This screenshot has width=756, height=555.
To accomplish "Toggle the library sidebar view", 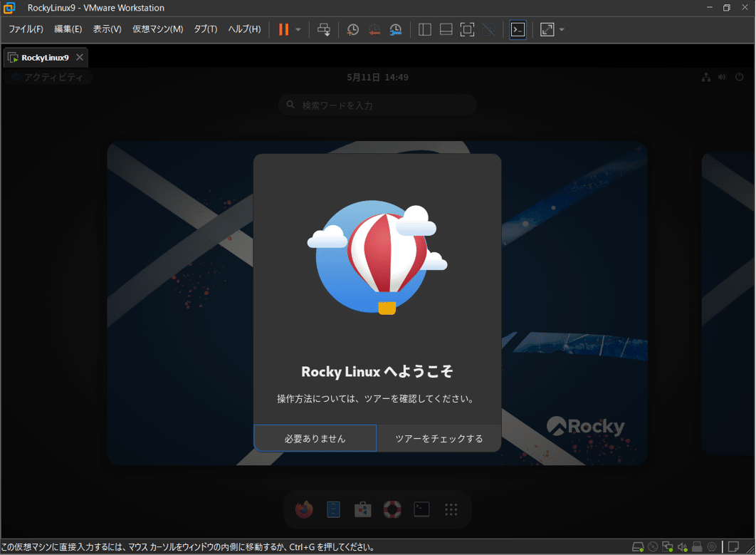I will coord(425,29).
